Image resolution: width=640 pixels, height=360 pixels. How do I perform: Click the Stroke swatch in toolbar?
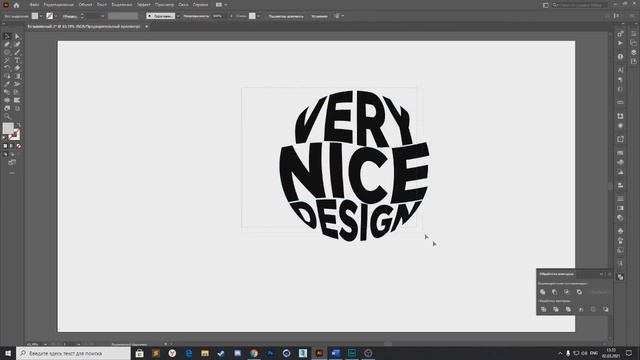click(14, 134)
